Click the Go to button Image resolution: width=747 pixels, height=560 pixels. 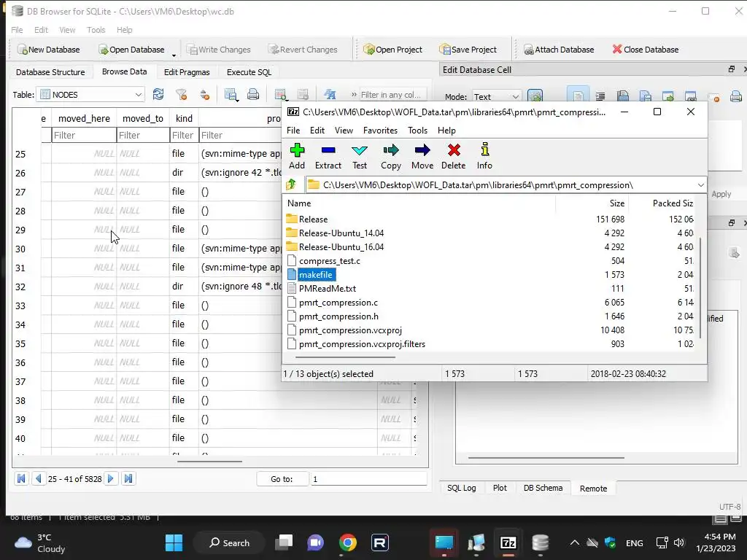pyautogui.click(x=282, y=479)
